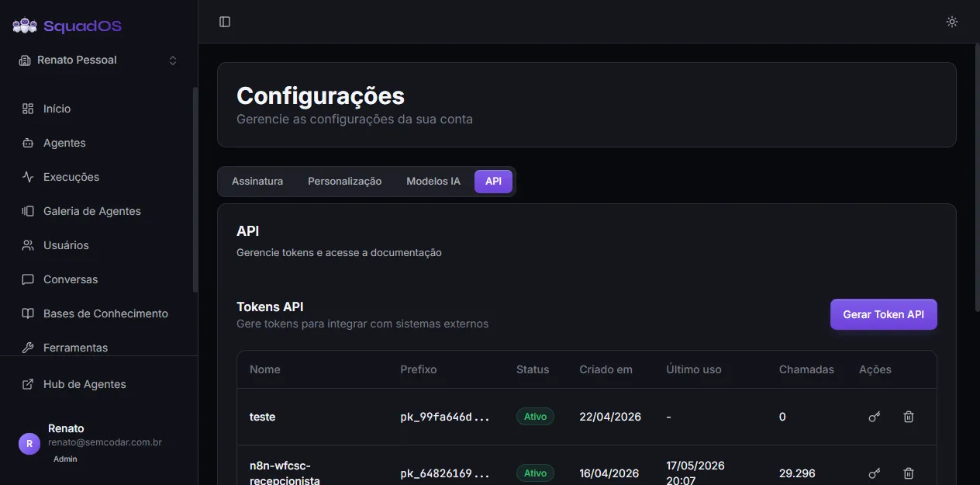Click the Bases de Conhecimento book icon
The height and width of the screenshot is (485, 980).
(28, 314)
